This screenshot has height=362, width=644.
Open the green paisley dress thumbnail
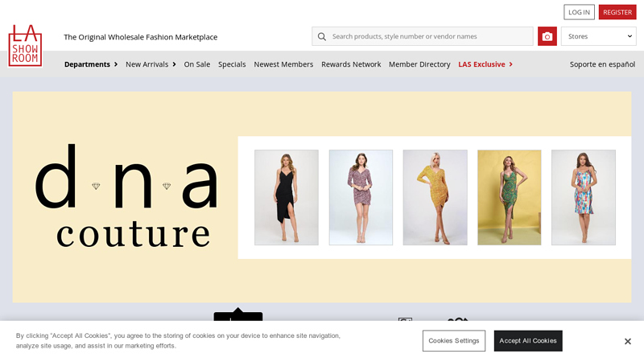pyautogui.click(x=510, y=197)
